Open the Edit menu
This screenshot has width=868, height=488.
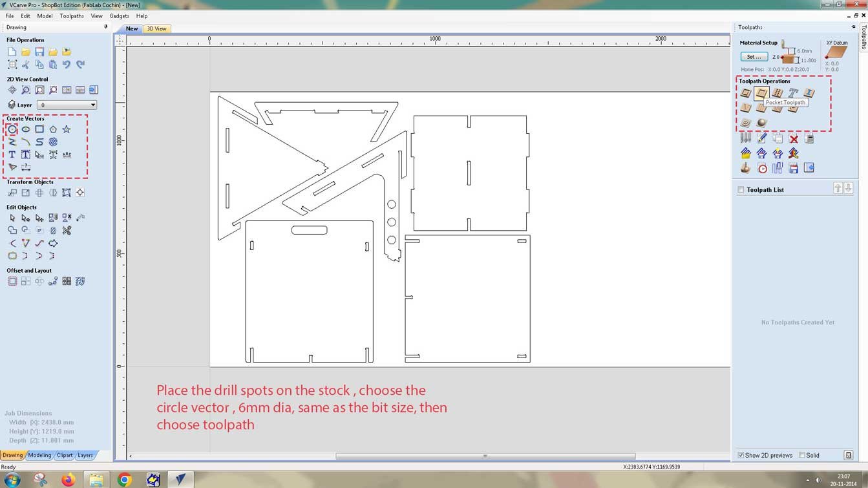[25, 16]
